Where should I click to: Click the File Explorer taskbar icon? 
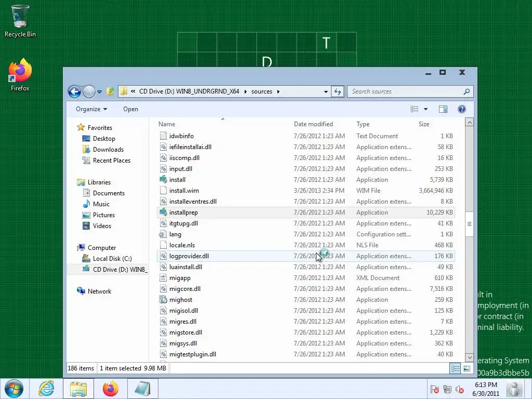(x=78, y=389)
